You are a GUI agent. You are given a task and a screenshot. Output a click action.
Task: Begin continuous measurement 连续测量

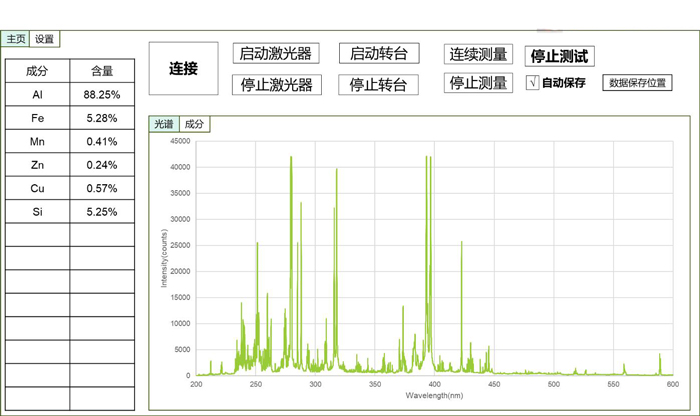point(478,55)
